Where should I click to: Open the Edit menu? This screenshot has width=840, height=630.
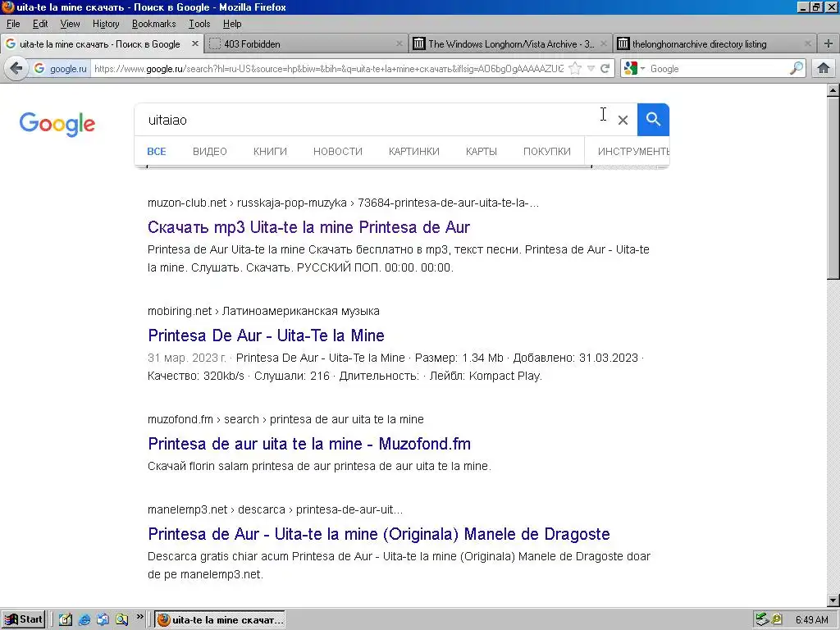coord(40,24)
